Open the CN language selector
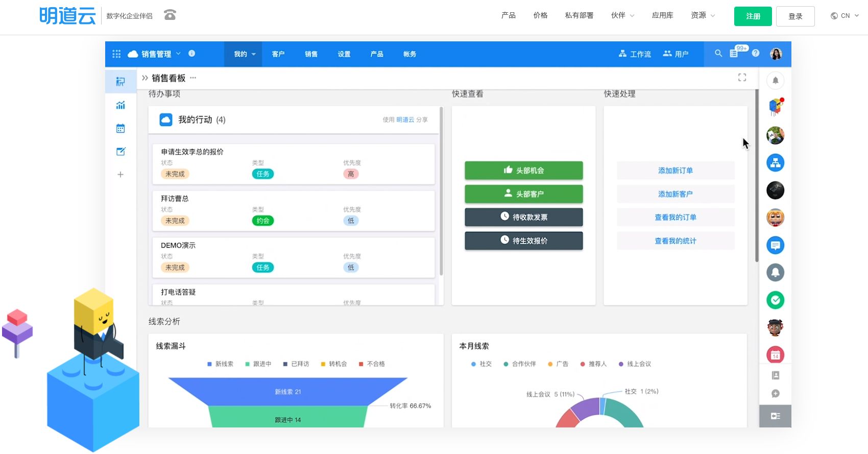This screenshot has width=868, height=454. [845, 16]
